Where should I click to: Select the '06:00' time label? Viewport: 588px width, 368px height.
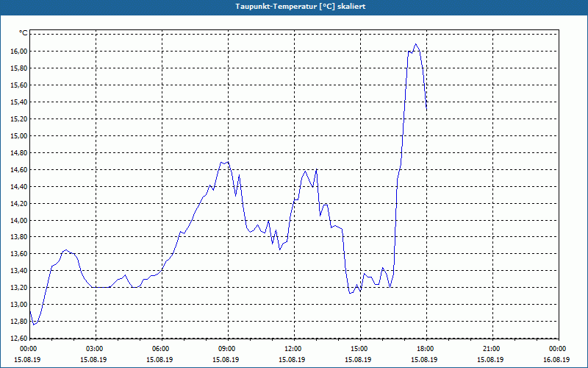coord(162,349)
